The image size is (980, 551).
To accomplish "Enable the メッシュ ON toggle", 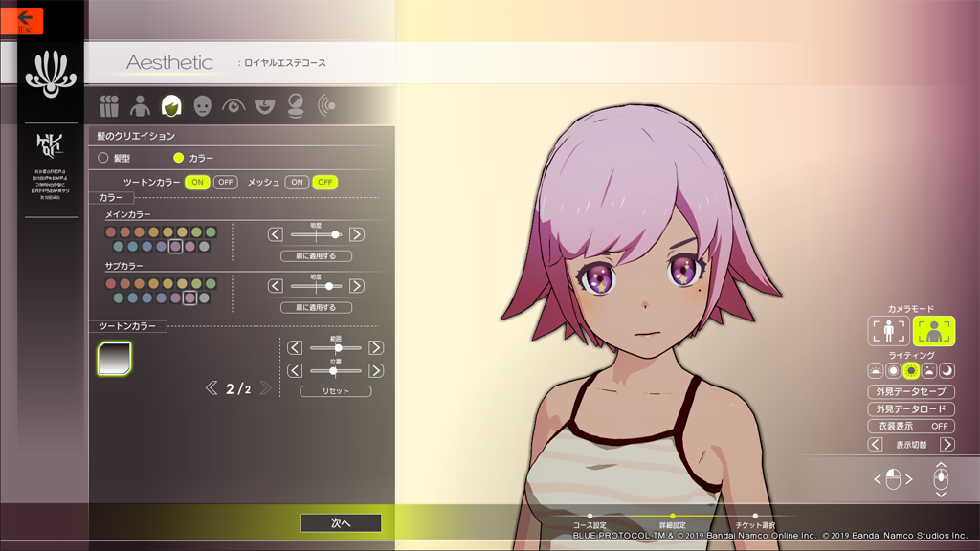I will click(296, 181).
